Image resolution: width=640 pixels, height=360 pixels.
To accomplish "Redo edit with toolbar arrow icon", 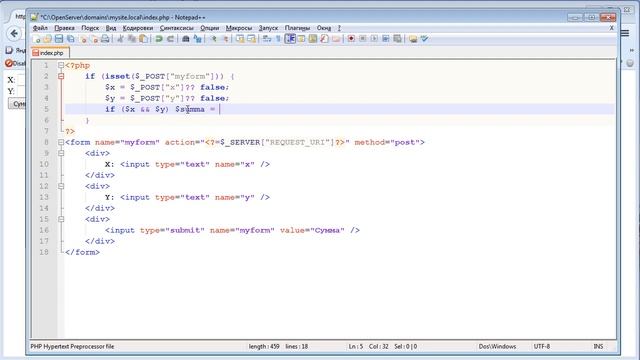I will coord(170,39).
